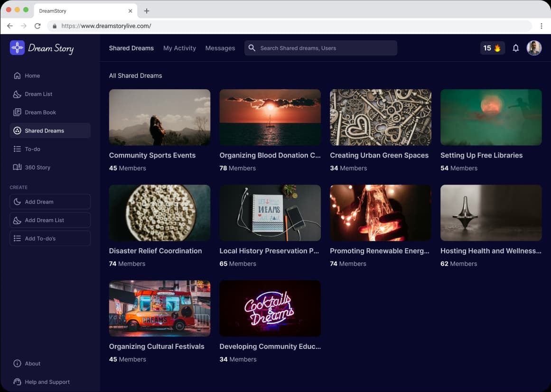Click the browser forward arrow
The width and height of the screenshot is (551, 392).
pos(24,26)
